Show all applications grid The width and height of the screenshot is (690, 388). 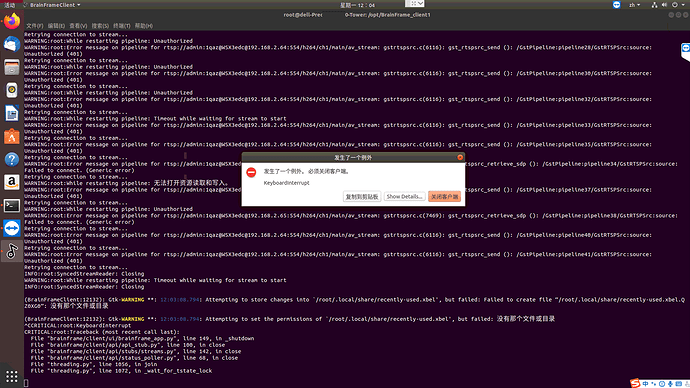point(12,376)
